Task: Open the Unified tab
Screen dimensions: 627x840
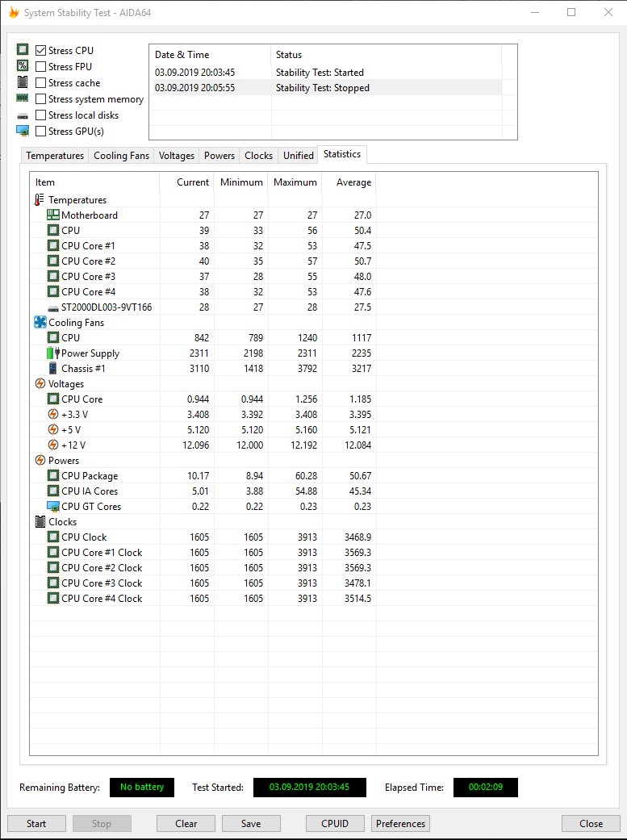Action: click(x=298, y=156)
